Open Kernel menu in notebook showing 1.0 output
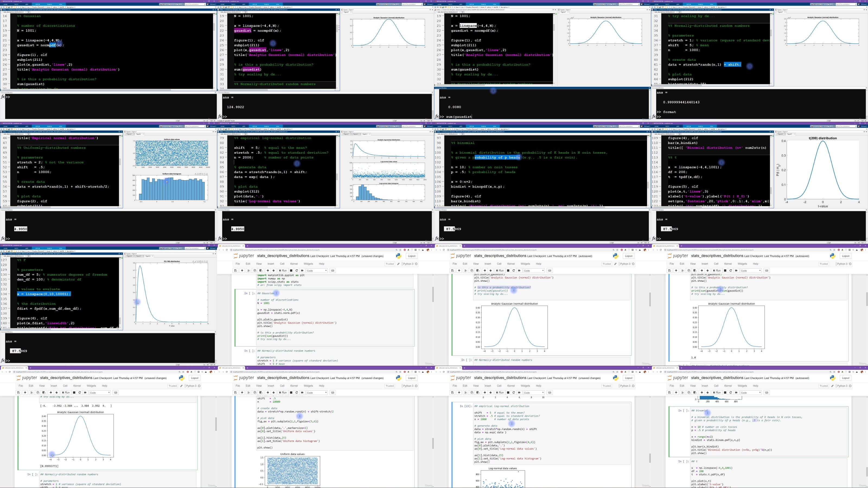The width and height of the screenshot is (868, 488). pyautogui.click(x=728, y=264)
